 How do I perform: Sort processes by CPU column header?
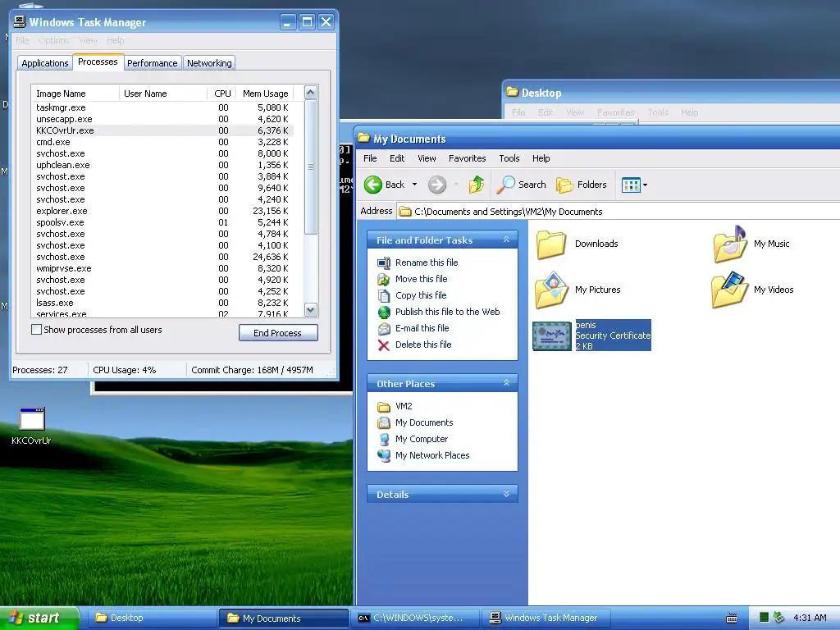coord(221,94)
